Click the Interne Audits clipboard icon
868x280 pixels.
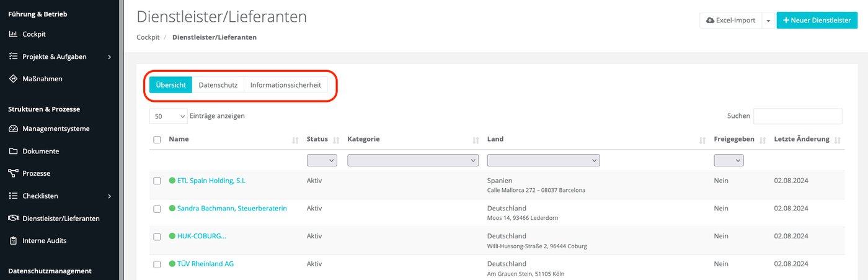[x=13, y=240]
